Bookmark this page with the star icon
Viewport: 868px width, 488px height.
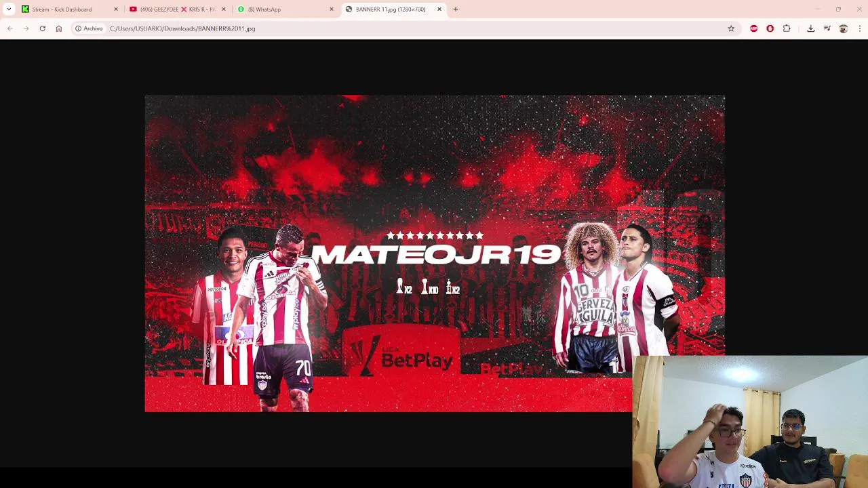731,28
